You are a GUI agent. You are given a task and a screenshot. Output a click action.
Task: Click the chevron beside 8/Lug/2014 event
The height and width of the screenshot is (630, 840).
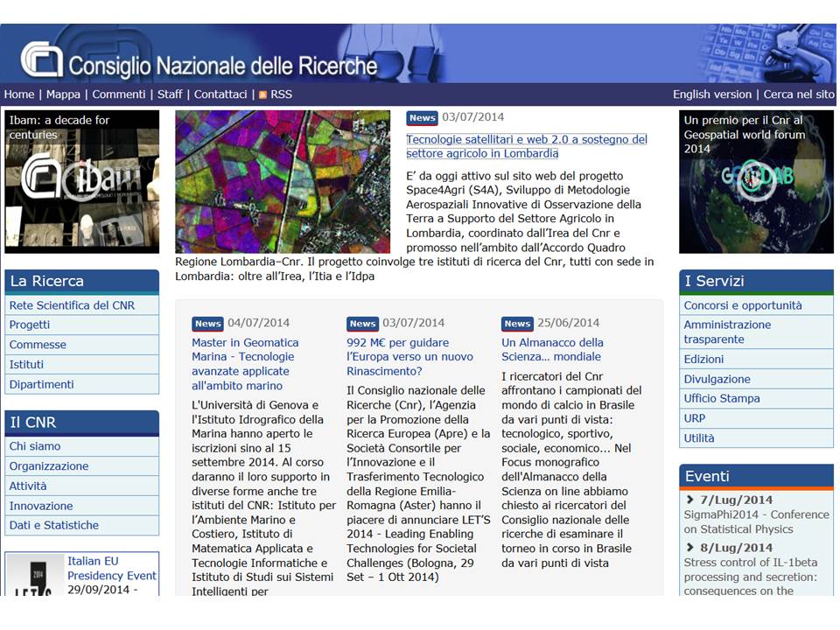coord(689,548)
